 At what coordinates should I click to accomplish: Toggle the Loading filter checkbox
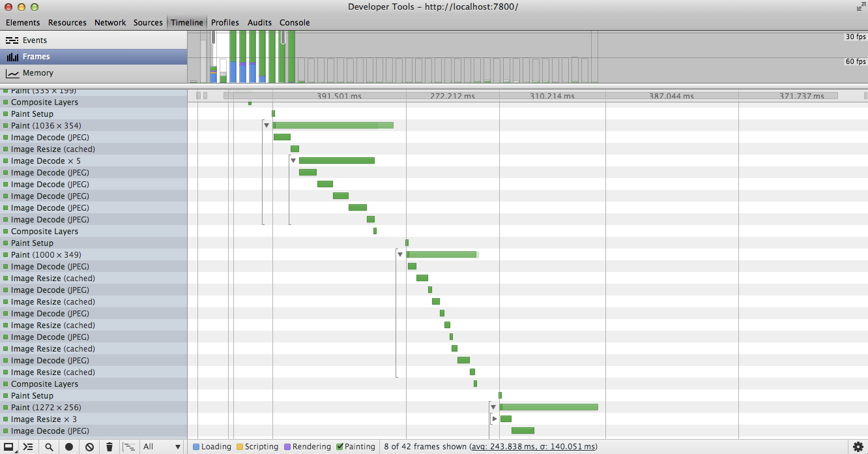coord(196,447)
